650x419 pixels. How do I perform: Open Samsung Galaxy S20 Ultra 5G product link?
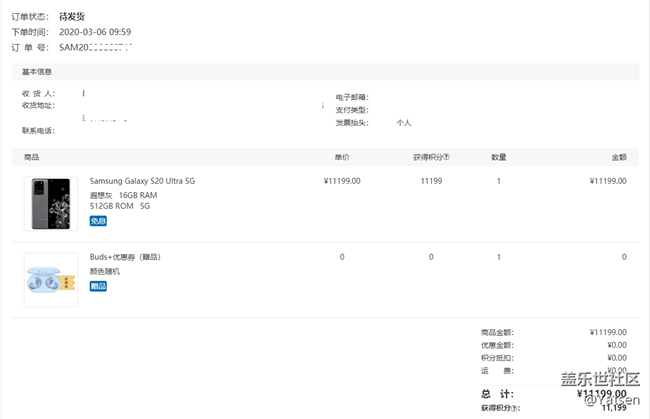coord(142,181)
